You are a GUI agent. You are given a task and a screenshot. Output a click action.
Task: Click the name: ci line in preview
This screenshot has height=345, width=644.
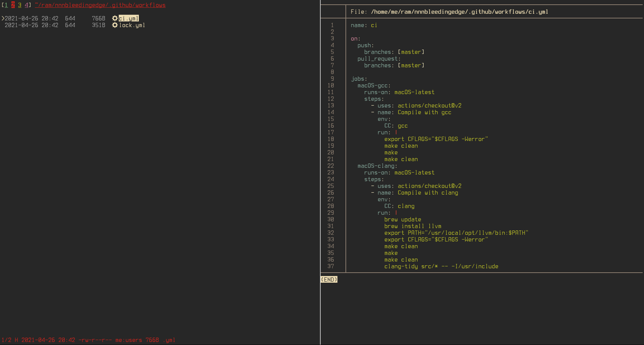pos(364,25)
